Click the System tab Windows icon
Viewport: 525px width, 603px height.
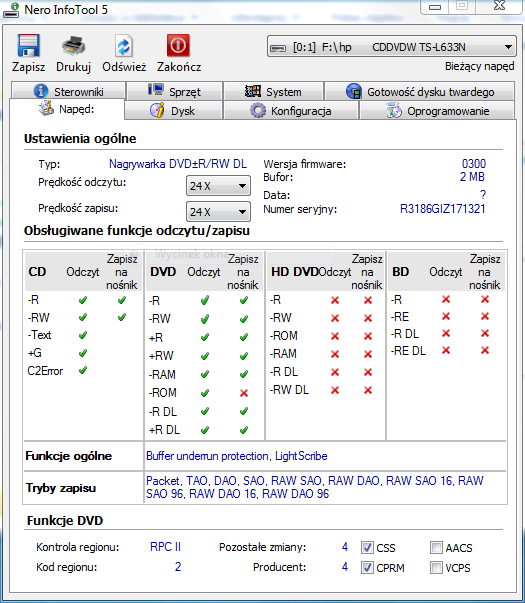click(253, 91)
